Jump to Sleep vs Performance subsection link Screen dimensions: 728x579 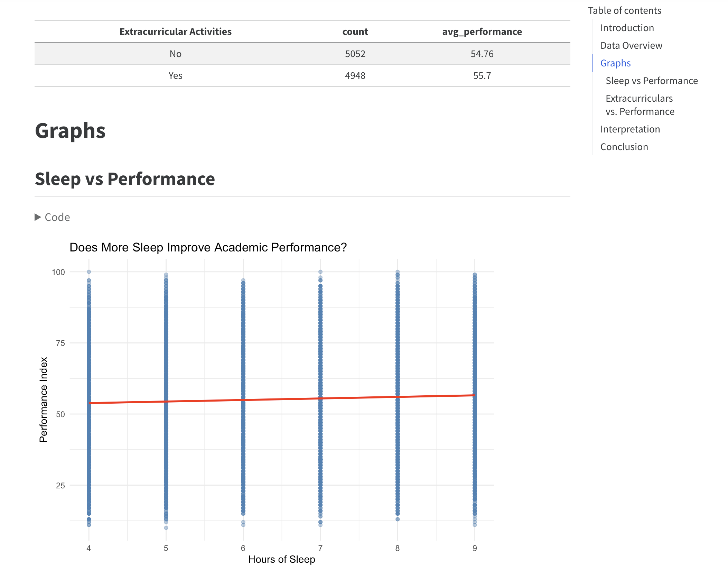(651, 81)
